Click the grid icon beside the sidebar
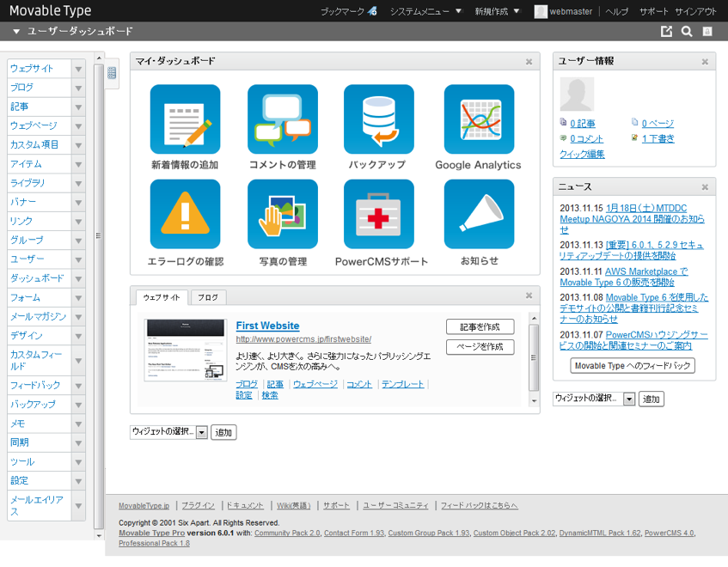Image resolution: width=728 pixels, height=567 pixels. 112,72
